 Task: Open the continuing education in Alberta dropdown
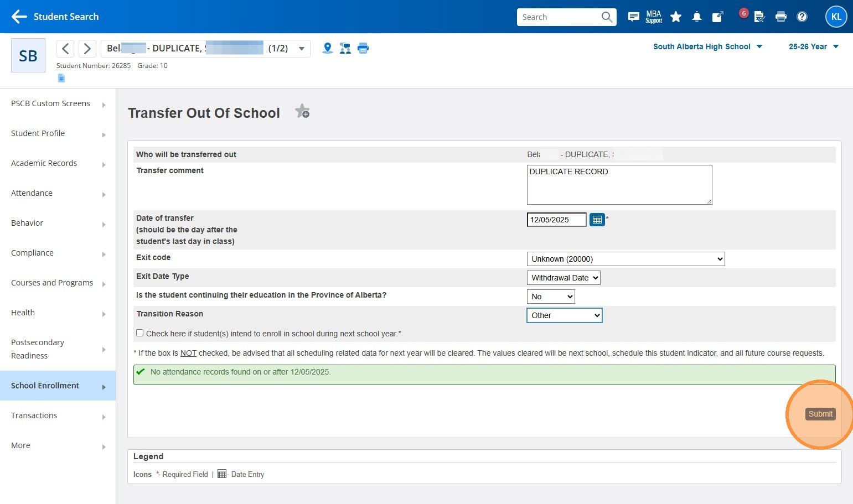click(x=551, y=297)
